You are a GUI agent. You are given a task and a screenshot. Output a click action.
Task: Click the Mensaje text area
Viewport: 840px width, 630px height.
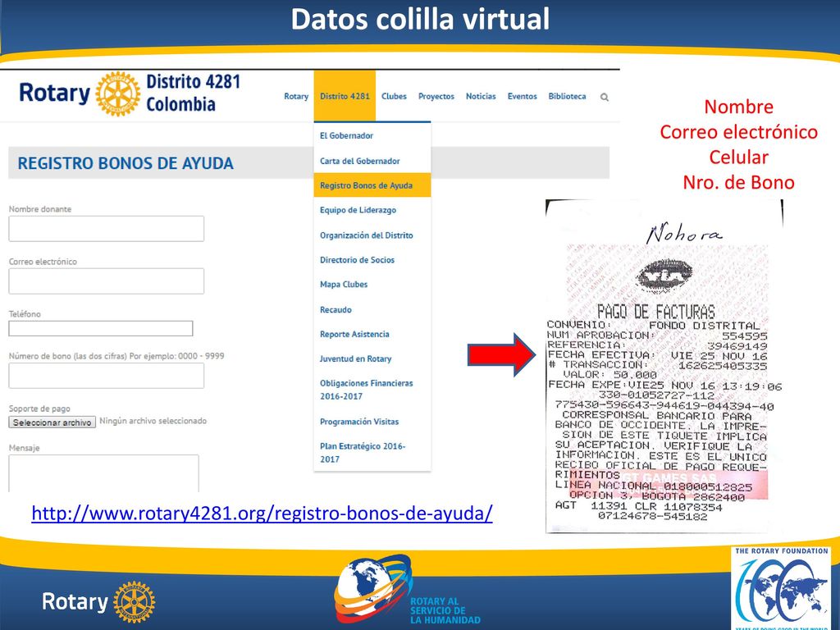pos(103,473)
